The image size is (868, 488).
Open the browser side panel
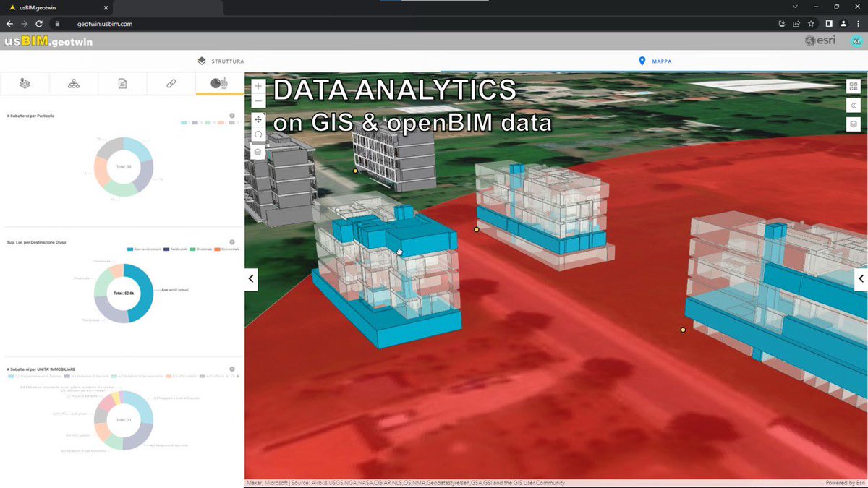(829, 23)
